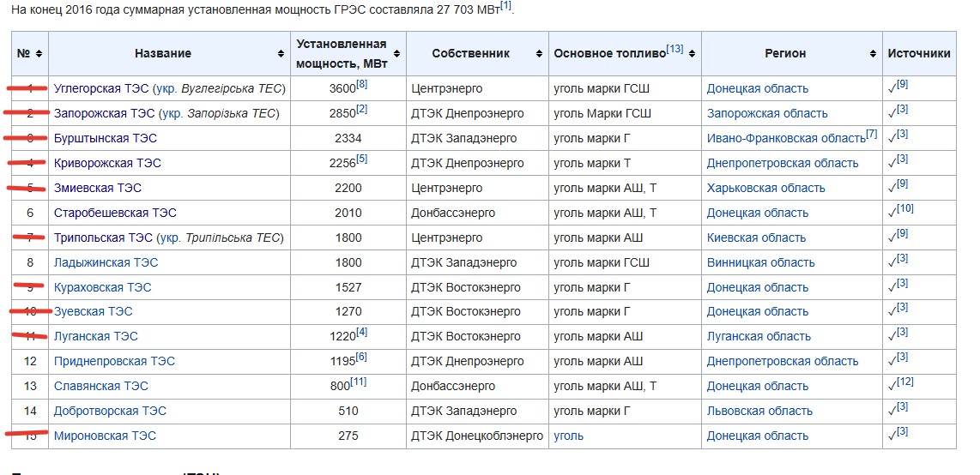Click Источники column header

click(919, 54)
